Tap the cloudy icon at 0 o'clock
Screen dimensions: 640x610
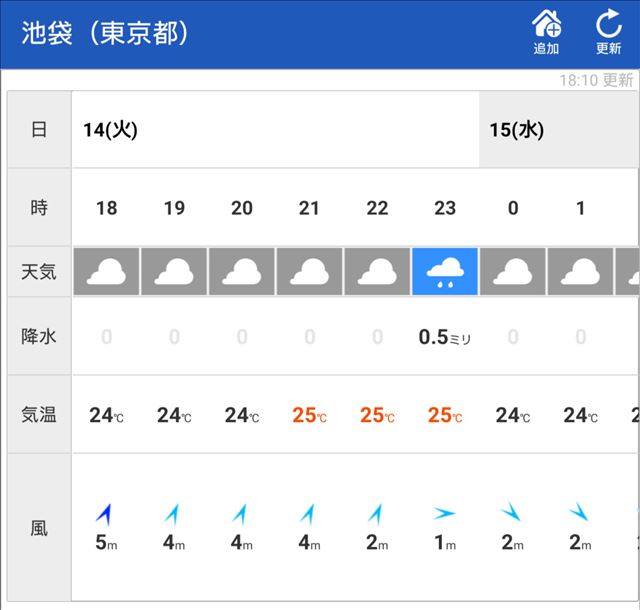[x=513, y=271]
